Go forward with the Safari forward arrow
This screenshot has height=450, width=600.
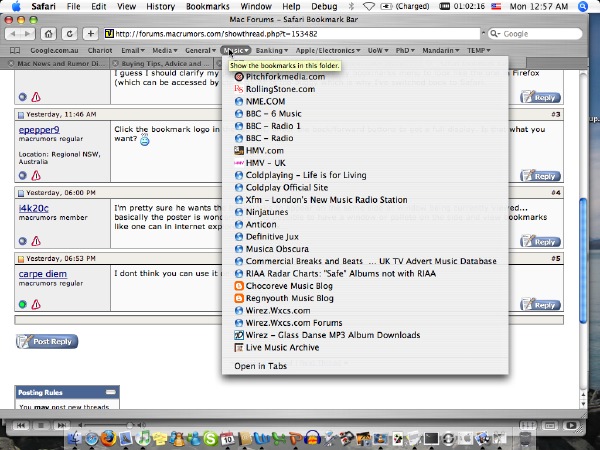point(27,34)
